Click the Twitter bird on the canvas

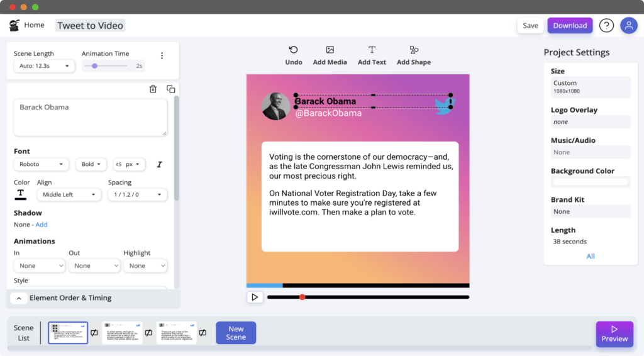445,106
